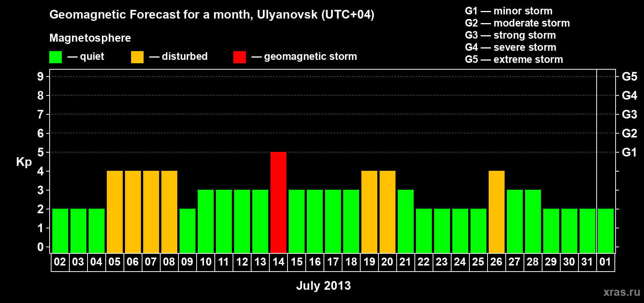The height and width of the screenshot is (303, 644).
Task: Select the green bar above date 01
Action: point(606,231)
